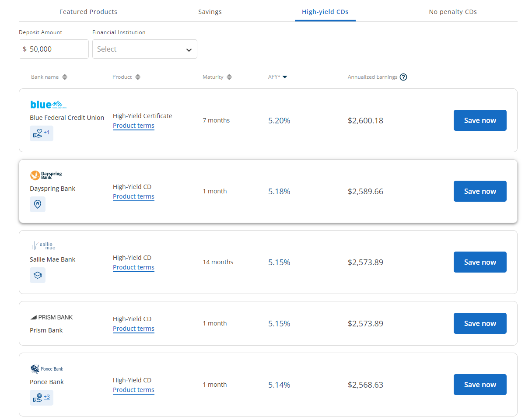Click the Ponce Bank logo

coord(47,368)
